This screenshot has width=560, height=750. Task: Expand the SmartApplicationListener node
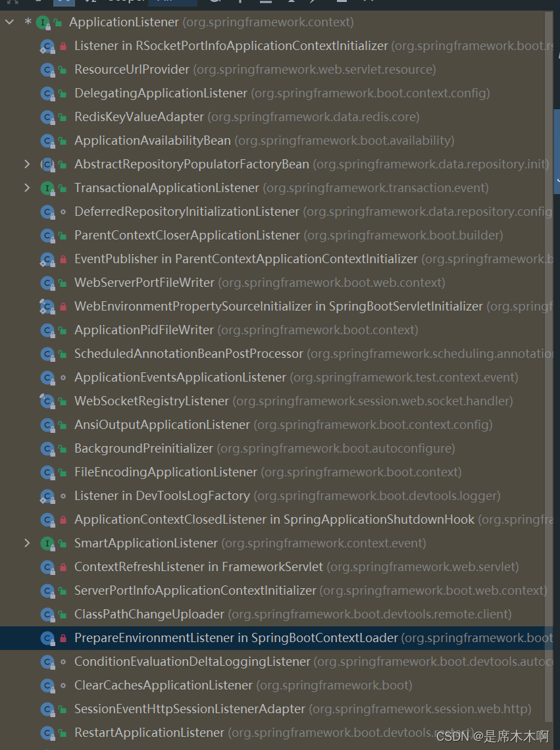pos(27,543)
